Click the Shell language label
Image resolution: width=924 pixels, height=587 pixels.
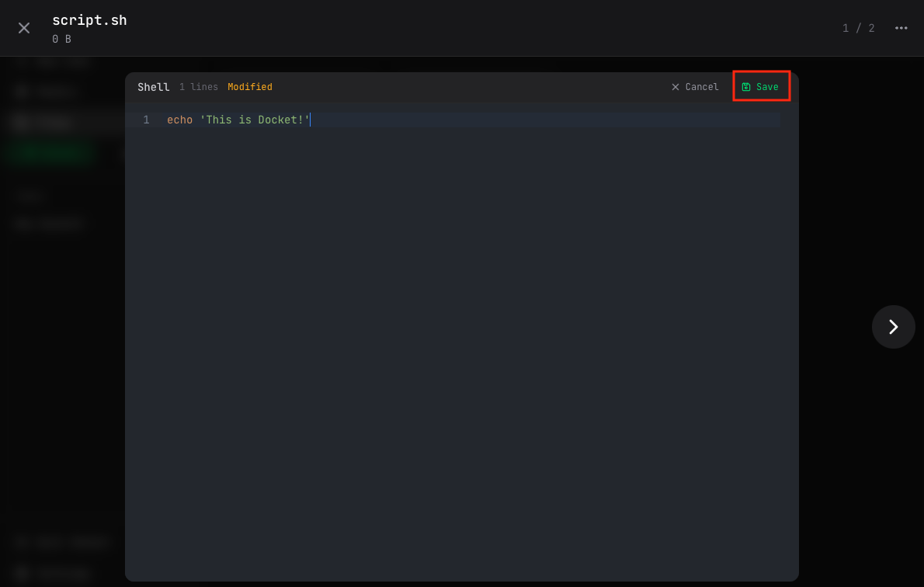[153, 87]
